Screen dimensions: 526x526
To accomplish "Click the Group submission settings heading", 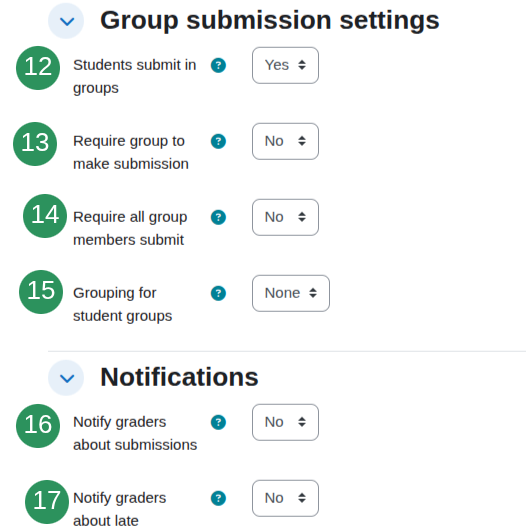I will point(270,20).
